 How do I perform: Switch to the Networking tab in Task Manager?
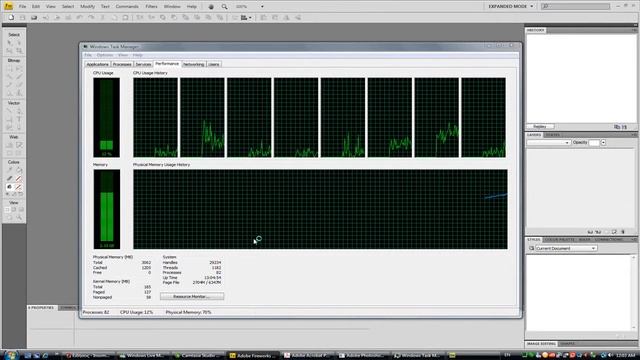193,64
